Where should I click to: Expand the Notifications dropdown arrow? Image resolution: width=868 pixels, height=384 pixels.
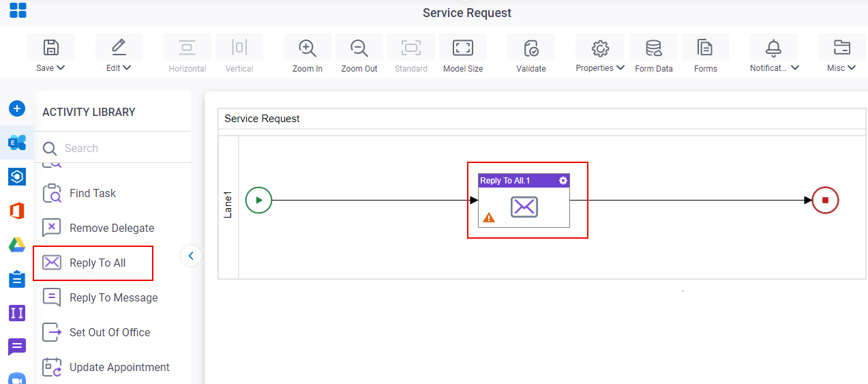(795, 68)
